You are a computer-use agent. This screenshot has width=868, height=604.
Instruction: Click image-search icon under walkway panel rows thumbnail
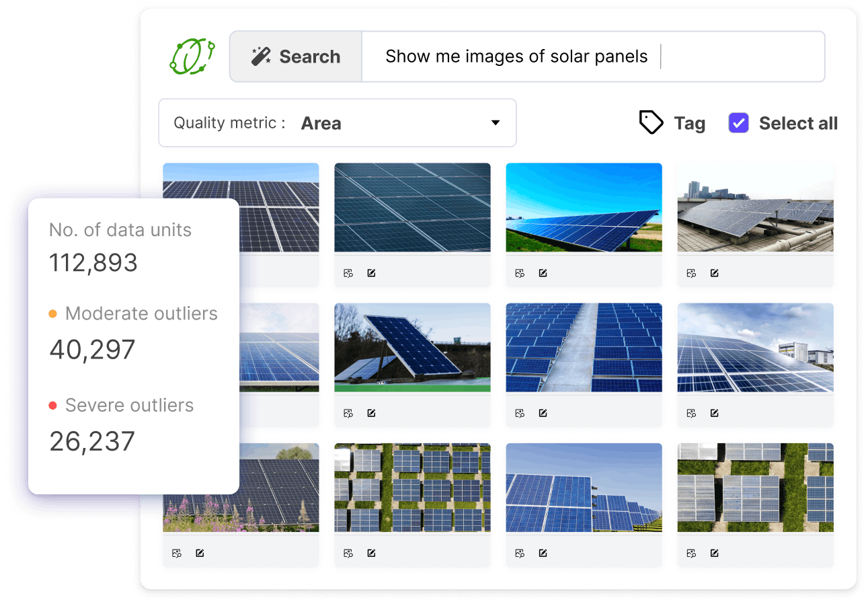coord(520,413)
